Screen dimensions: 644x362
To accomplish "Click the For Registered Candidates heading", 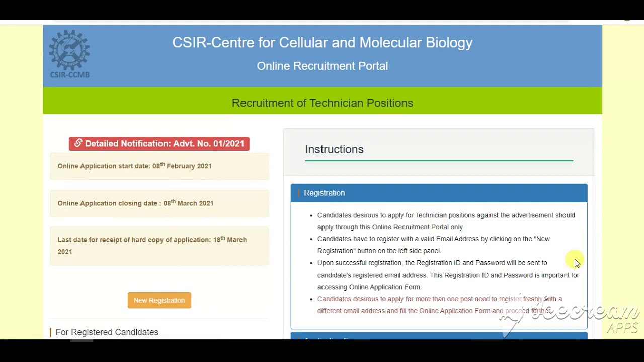I will pos(107,332).
